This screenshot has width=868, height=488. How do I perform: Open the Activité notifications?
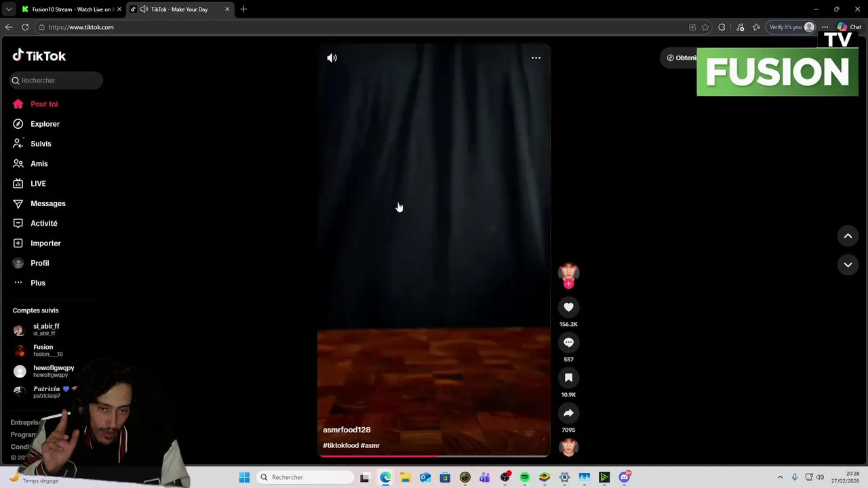pyautogui.click(x=35, y=223)
